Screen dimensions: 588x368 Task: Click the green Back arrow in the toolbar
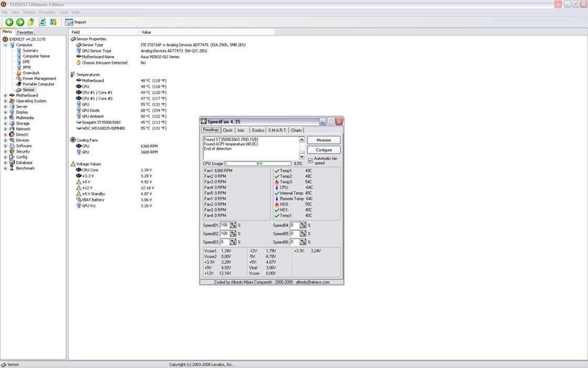point(9,22)
